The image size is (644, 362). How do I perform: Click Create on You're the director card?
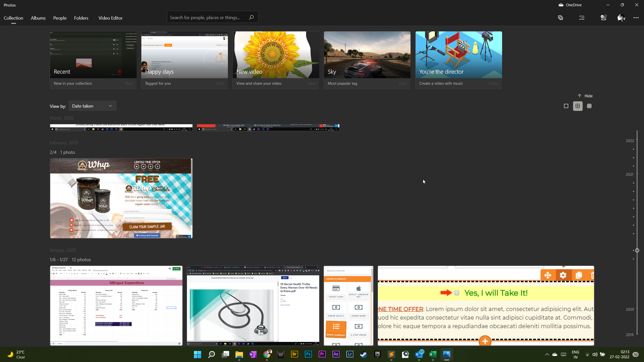tap(493, 83)
